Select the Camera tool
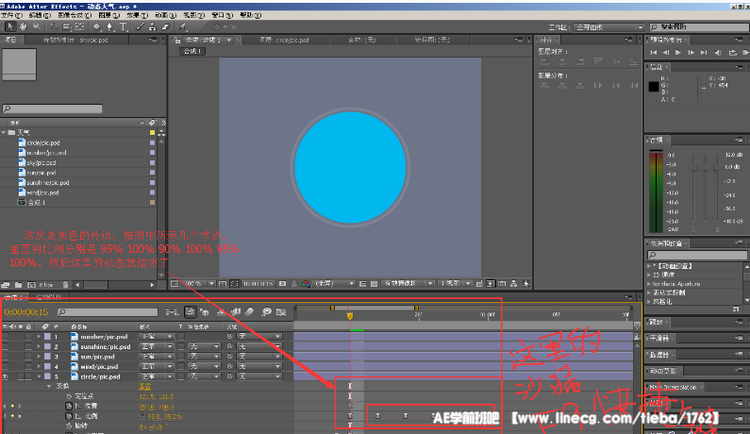This screenshot has height=434, width=750. click(x=66, y=27)
